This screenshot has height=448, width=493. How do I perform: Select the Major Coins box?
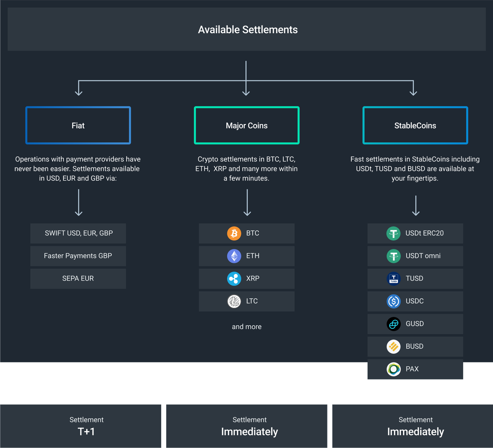[x=247, y=125]
